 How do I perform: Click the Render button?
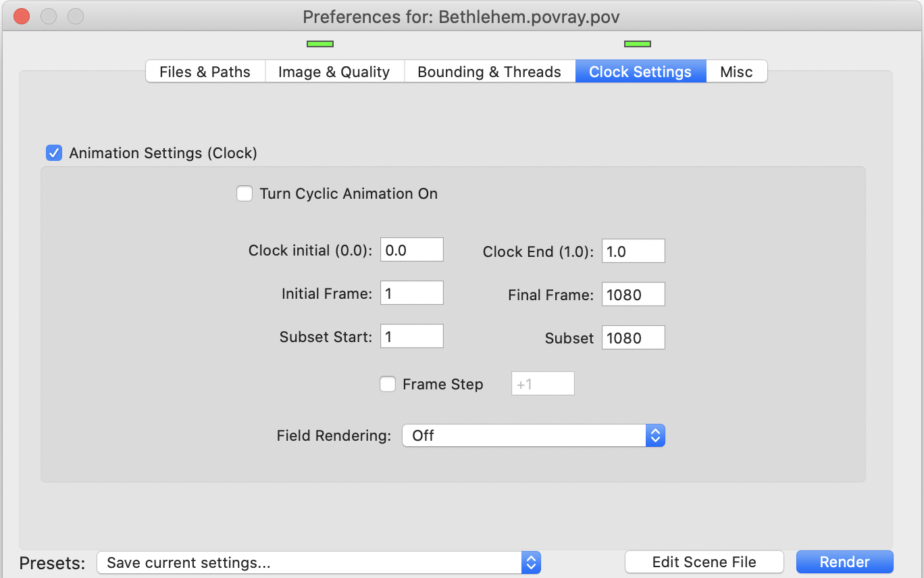click(x=844, y=562)
